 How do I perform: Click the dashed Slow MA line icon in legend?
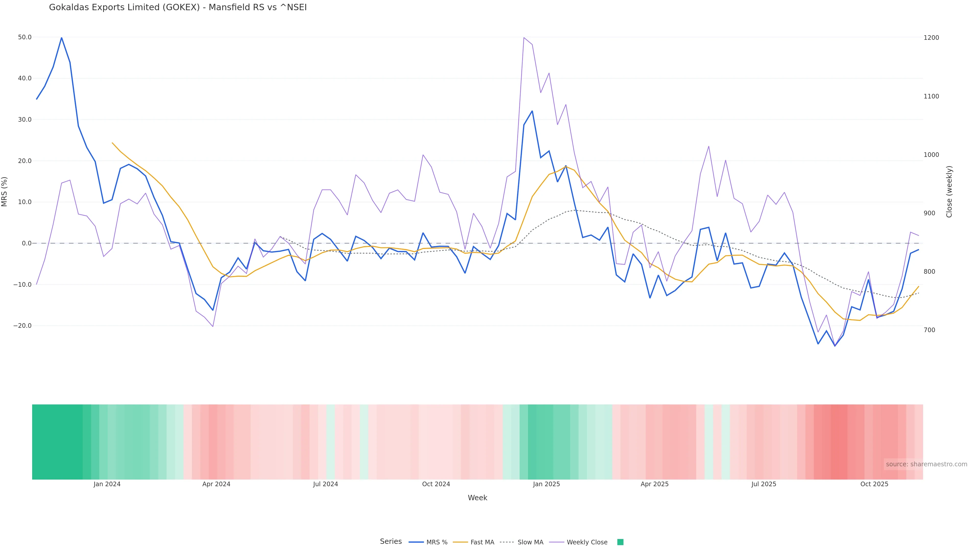[x=507, y=542]
